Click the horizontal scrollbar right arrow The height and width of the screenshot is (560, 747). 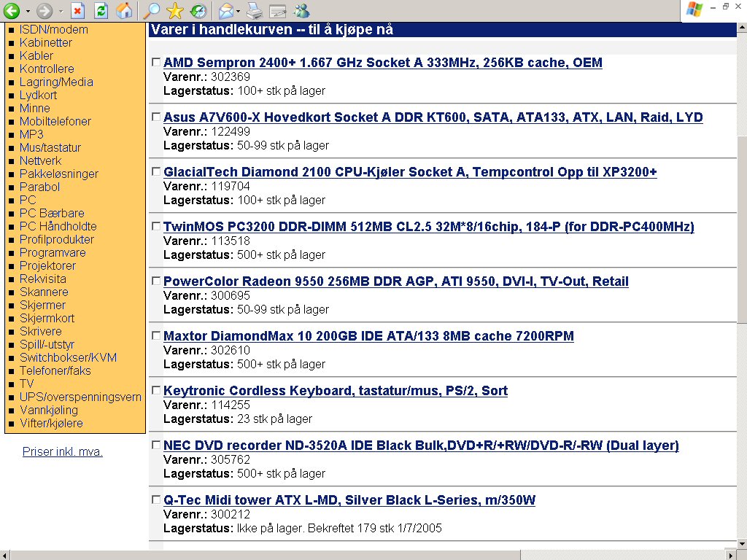tap(731, 555)
